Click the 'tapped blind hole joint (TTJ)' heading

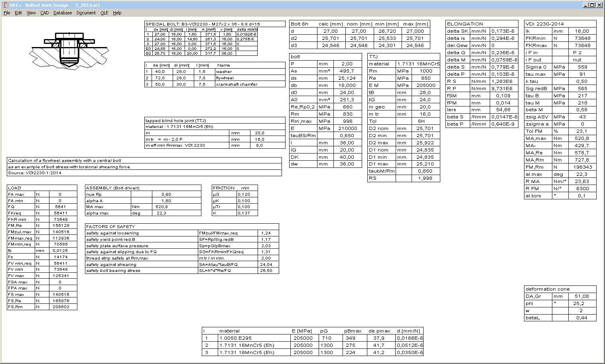click(175, 120)
